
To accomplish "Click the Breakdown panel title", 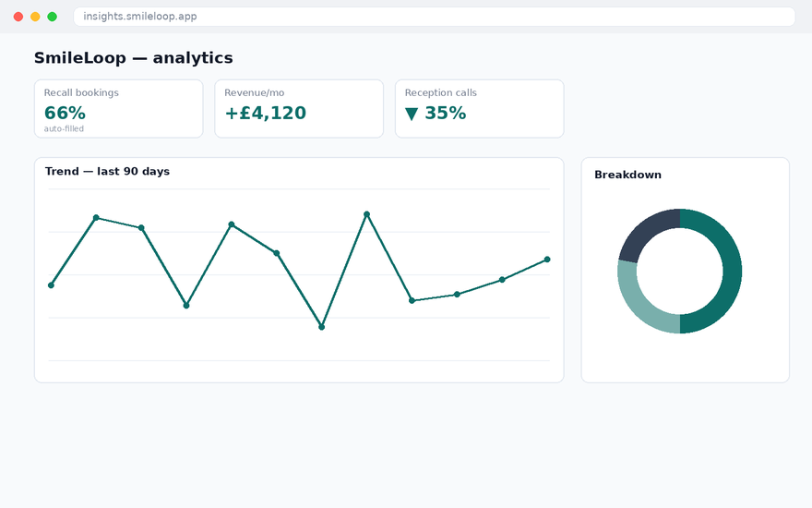I will pyautogui.click(x=627, y=175).
